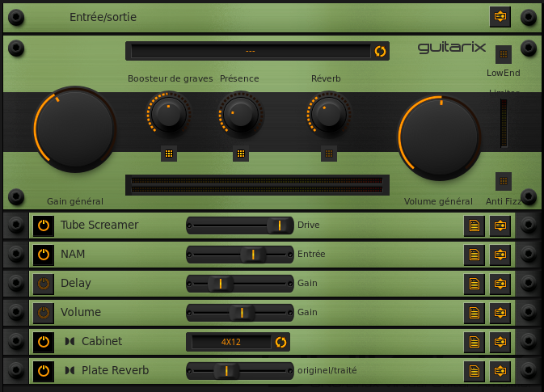Turn off the Plate Reverb power button
The width and height of the screenshot is (544, 392).
(x=44, y=371)
